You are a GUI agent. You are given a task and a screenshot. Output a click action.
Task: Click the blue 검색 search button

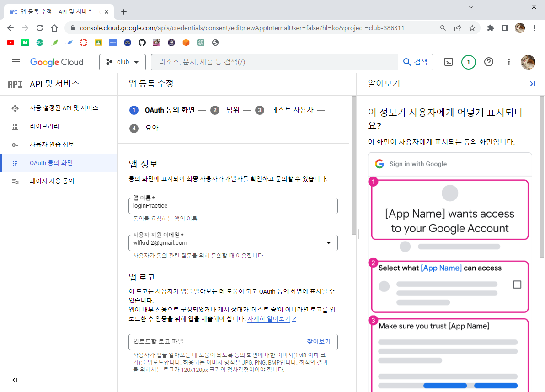(415, 62)
